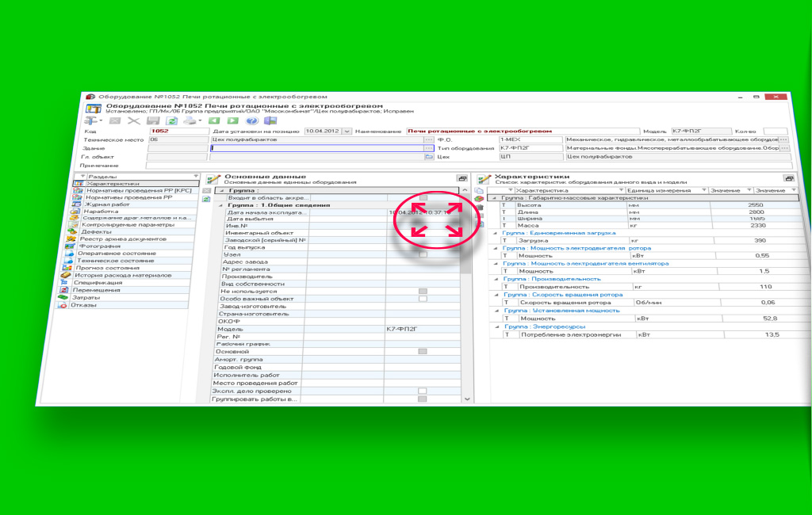Restore the Характеристики panel window
The image size is (812, 515).
(x=789, y=178)
